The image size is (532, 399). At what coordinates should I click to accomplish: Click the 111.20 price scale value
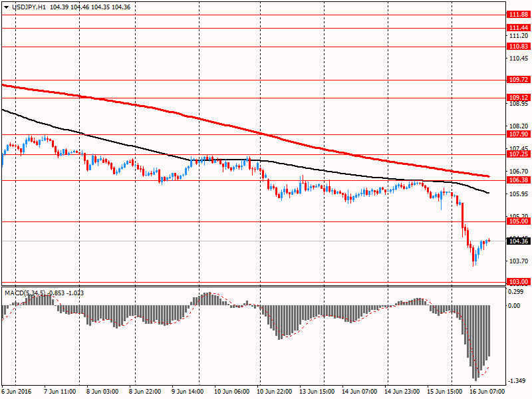(519, 36)
